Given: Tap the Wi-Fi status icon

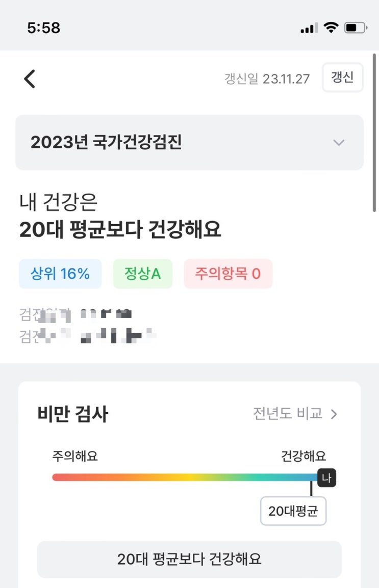Looking at the screenshot, I should pos(331,28).
